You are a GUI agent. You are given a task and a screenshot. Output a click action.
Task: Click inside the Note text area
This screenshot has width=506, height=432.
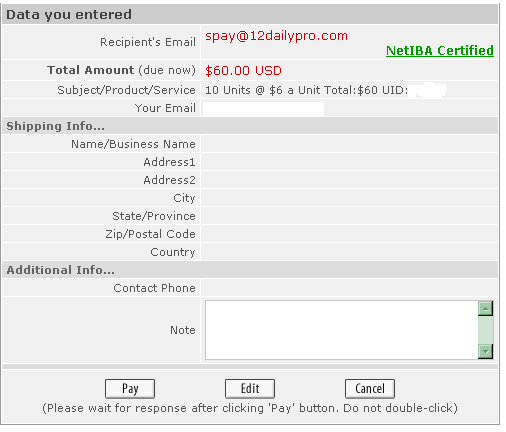341,330
